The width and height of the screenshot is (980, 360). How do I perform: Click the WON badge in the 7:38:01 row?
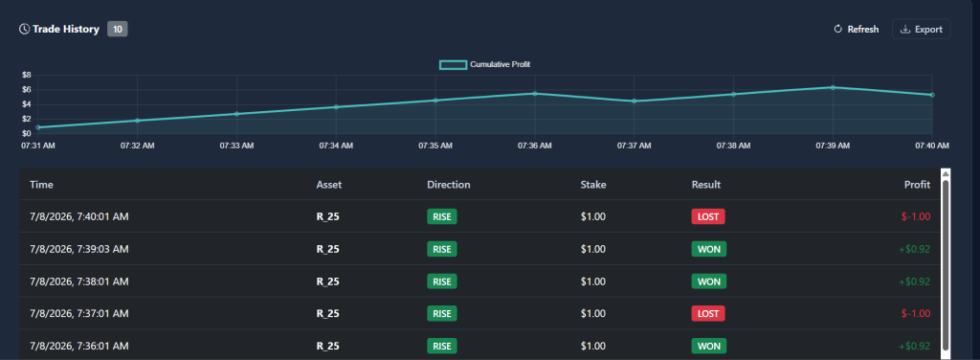coord(709,281)
